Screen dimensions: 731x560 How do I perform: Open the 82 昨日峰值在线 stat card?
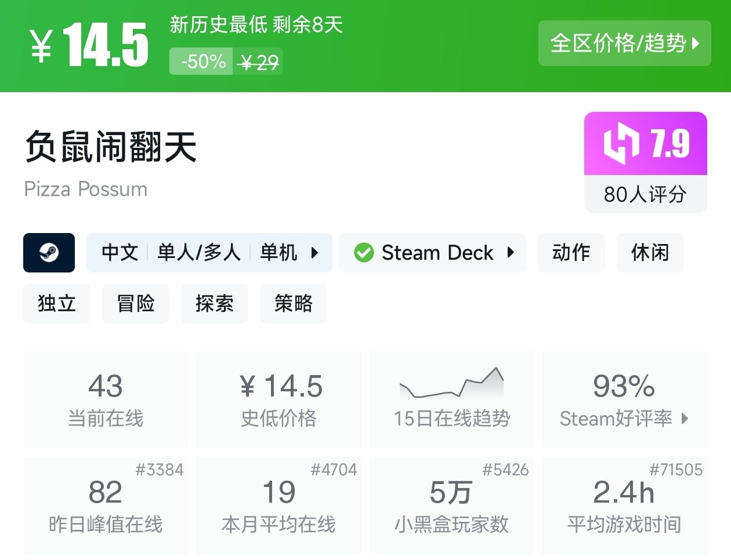click(x=106, y=506)
